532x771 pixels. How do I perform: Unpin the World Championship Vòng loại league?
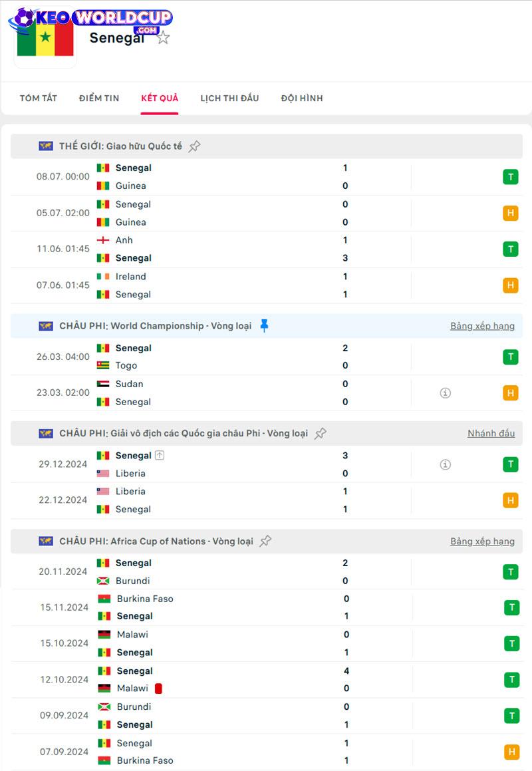pyautogui.click(x=264, y=325)
